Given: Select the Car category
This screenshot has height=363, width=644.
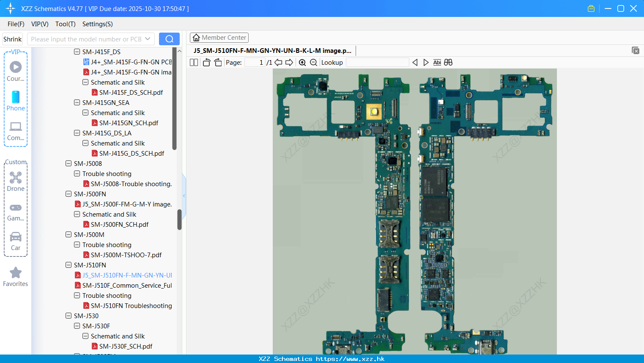Looking at the screenshot, I should click(16, 241).
